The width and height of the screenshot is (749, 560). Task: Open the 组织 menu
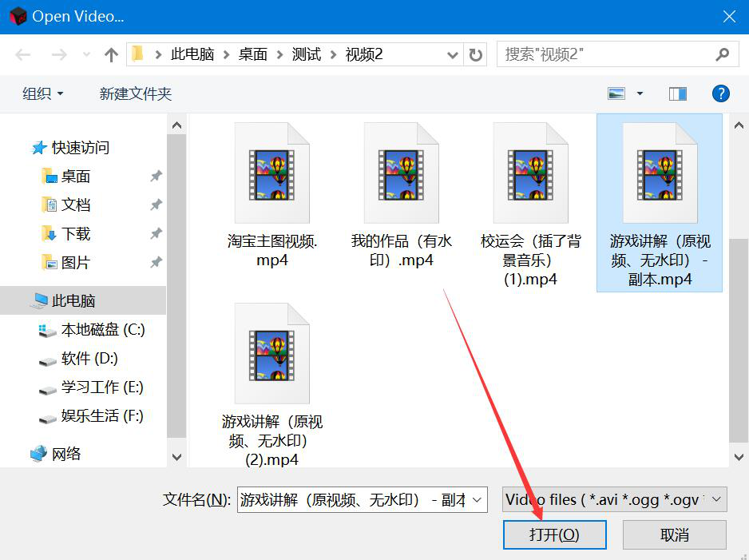pos(42,93)
